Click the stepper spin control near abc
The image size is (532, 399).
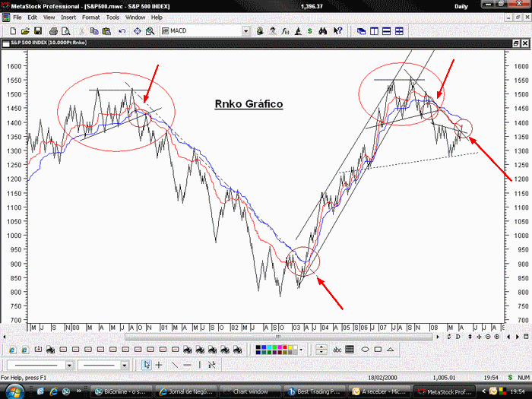pyautogui.click(x=321, y=350)
